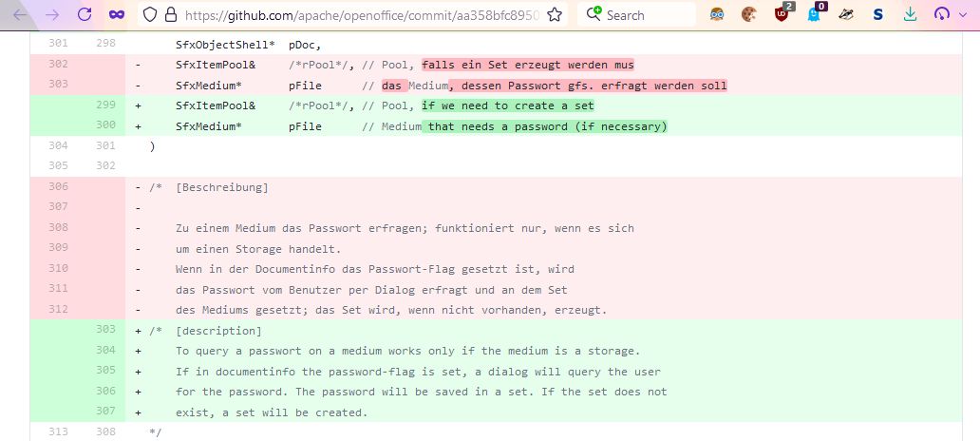The height and width of the screenshot is (441, 980).
Task: Bookmark this page with the star
Action: [x=556, y=15]
